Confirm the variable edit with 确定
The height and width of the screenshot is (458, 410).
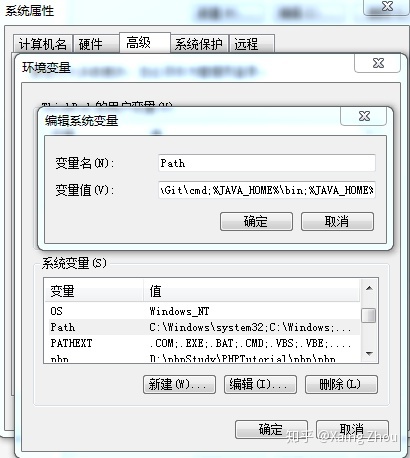(256, 221)
